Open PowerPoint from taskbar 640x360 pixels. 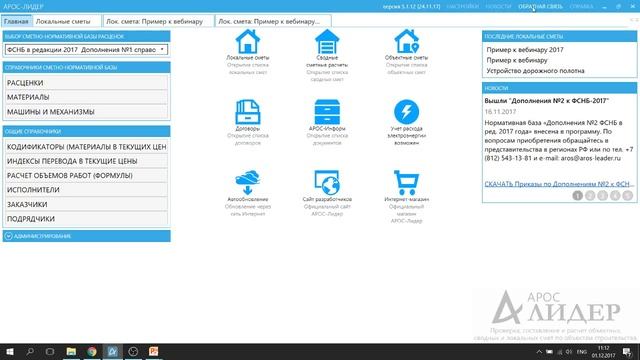click(x=153, y=351)
